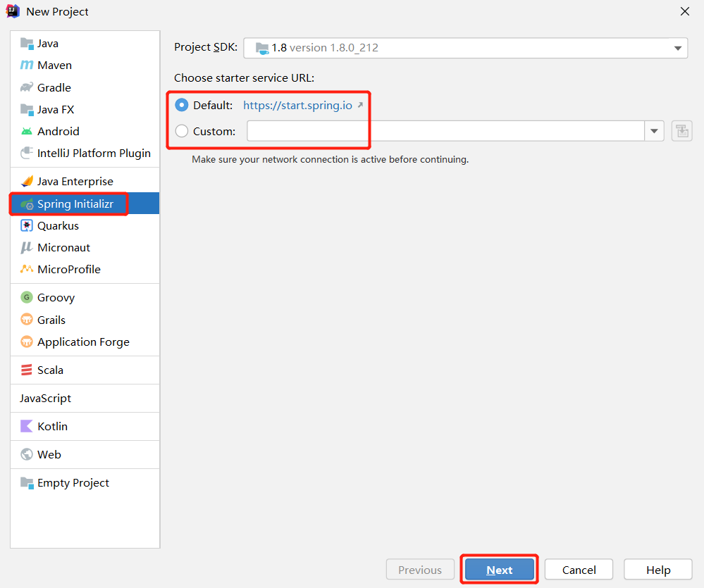704x588 pixels.
Task: Click the Android robot icon
Action: click(x=27, y=132)
